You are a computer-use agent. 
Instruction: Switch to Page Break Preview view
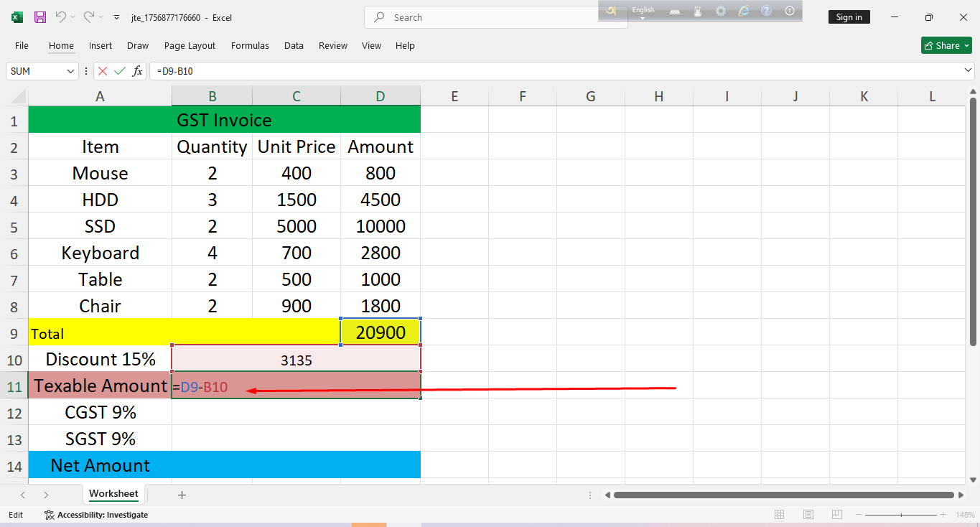point(837,515)
